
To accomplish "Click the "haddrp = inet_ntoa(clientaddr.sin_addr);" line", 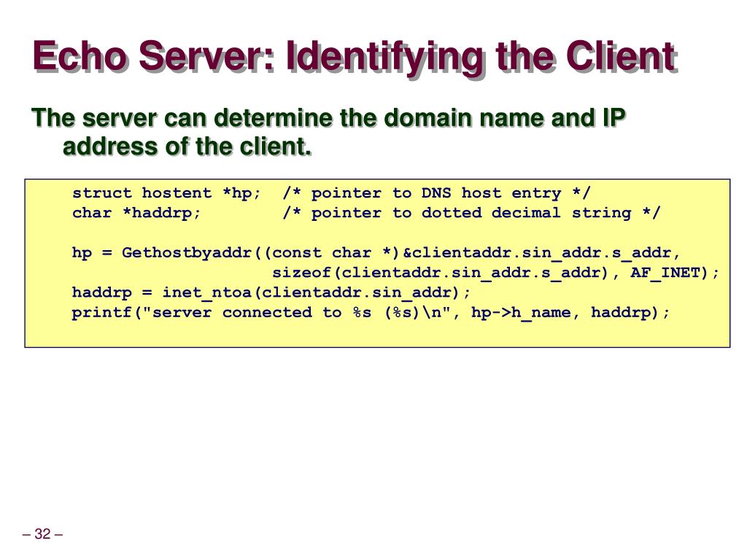I will (271, 292).
